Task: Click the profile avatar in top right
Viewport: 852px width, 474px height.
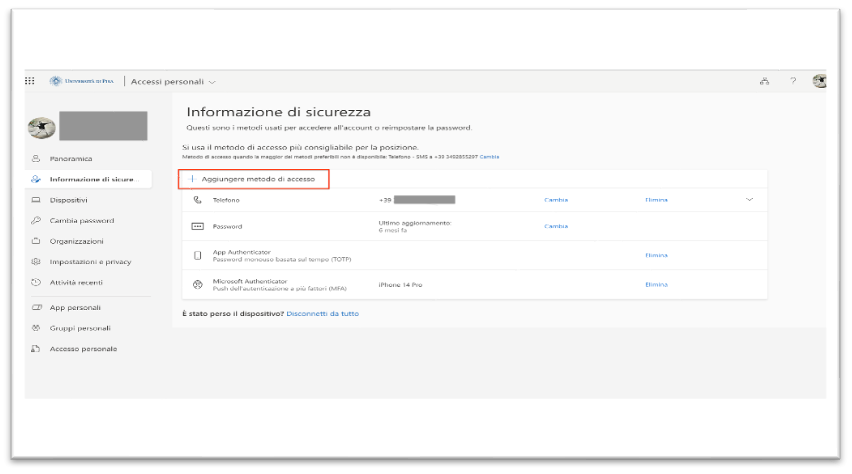Action: click(x=819, y=81)
